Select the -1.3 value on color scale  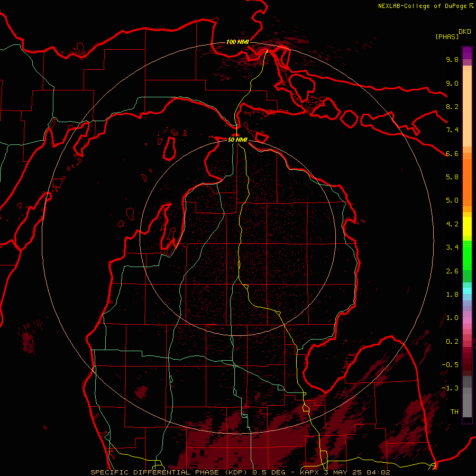450,388
